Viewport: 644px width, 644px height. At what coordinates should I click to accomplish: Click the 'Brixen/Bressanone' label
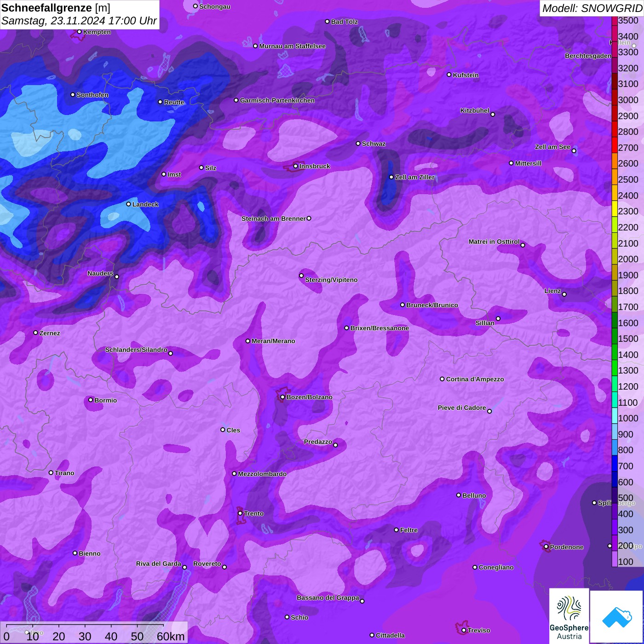[x=380, y=328]
